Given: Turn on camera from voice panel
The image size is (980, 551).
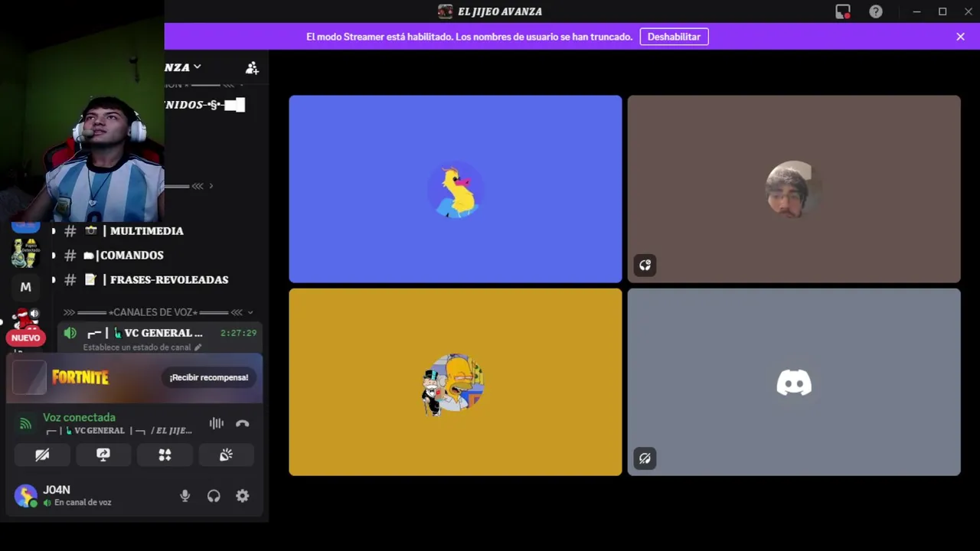Looking at the screenshot, I should 42,455.
